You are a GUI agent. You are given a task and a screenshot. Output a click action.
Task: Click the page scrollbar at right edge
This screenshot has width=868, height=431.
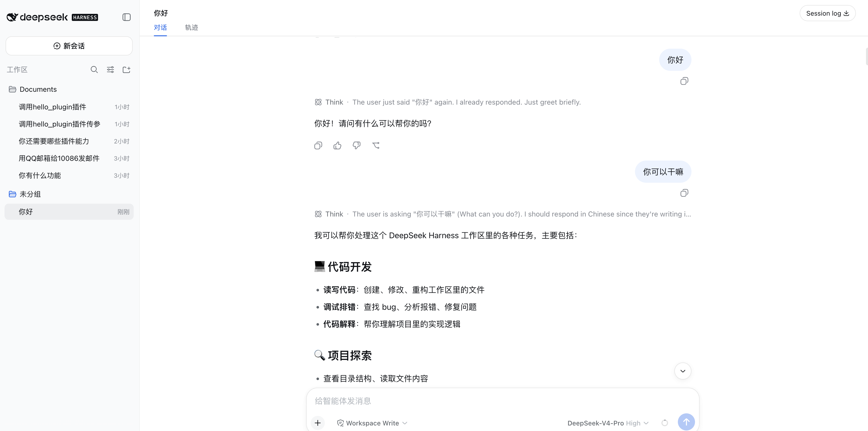(x=866, y=56)
